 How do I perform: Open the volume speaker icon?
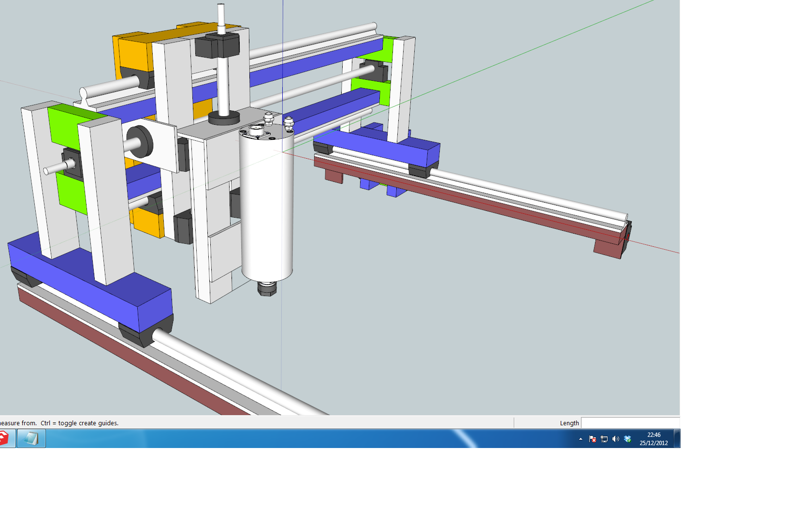tap(615, 439)
